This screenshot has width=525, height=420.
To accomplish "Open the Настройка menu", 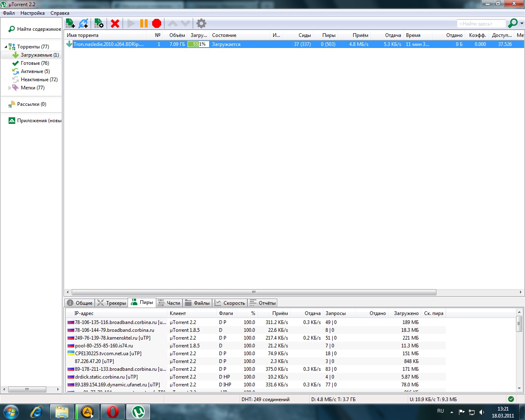I will pyautogui.click(x=33, y=13).
